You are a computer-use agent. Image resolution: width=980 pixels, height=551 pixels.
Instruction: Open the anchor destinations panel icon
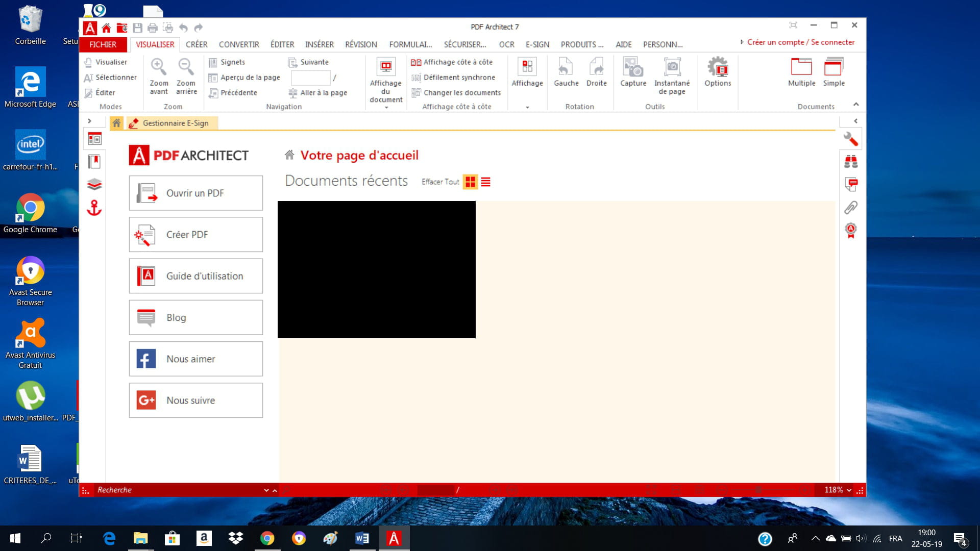94,207
